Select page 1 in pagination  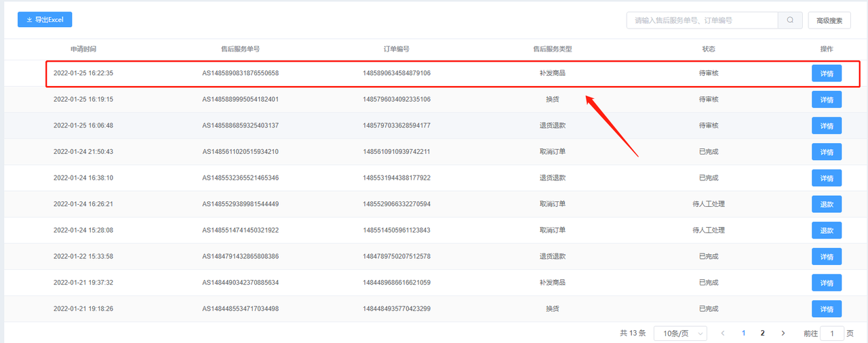[x=744, y=334]
